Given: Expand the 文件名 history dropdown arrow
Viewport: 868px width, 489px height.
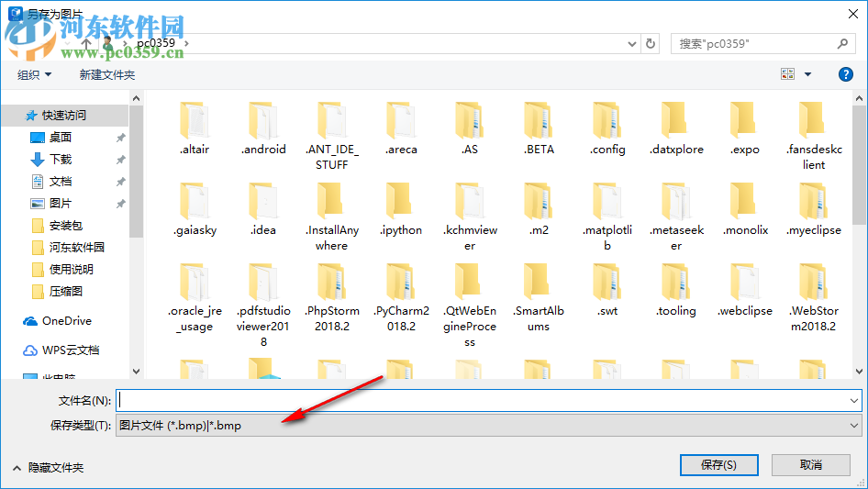Looking at the screenshot, I should pyautogui.click(x=853, y=400).
